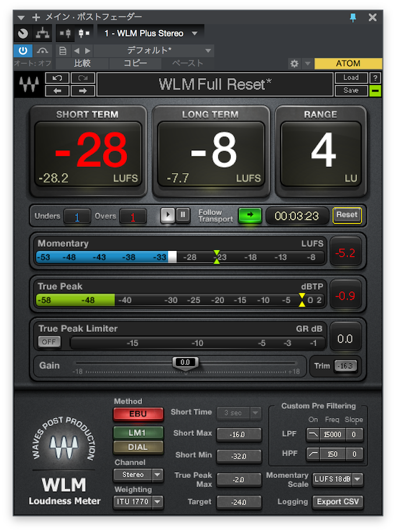Click the green minus collapse button
The image size is (396, 532).
coord(375,91)
